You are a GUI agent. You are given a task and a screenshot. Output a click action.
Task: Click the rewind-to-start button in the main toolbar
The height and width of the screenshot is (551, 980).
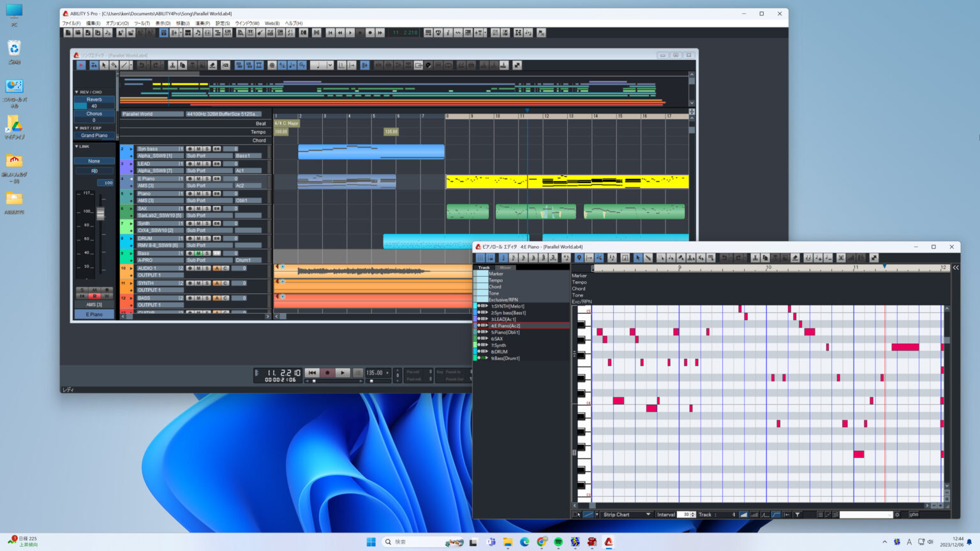click(330, 33)
